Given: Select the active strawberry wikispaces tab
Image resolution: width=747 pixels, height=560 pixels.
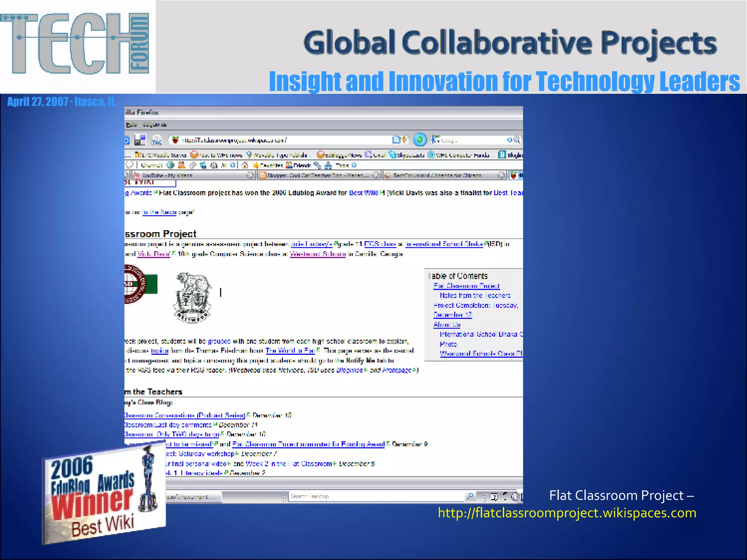Looking at the screenshot, I should (516, 175).
